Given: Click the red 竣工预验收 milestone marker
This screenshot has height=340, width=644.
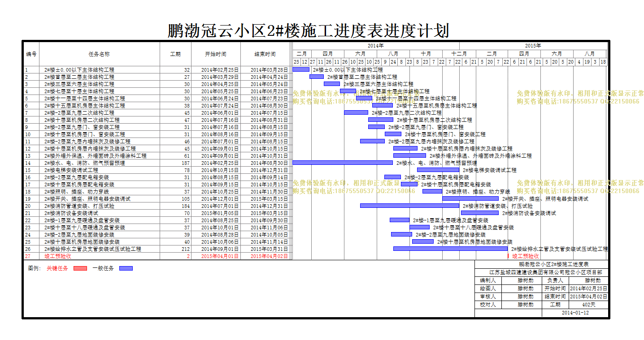Looking at the screenshot, I should coord(508,256).
